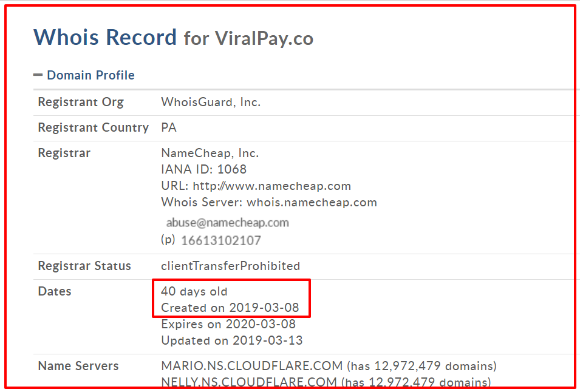Collapse the Domain Profile section
The image size is (580, 392).
[x=38, y=75]
